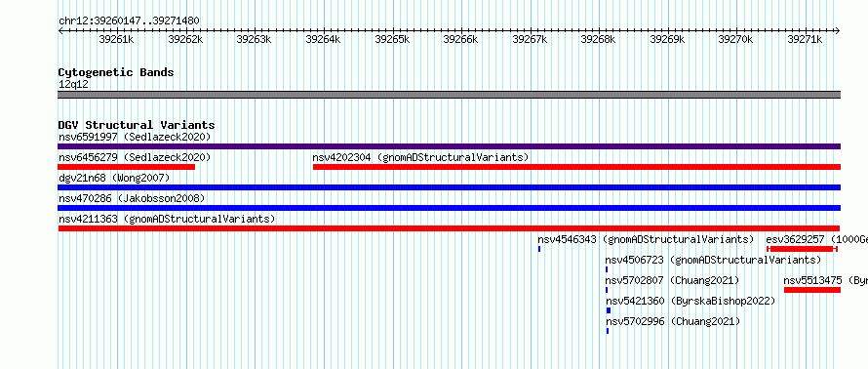868x369 pixels.
Task: Open nsv4506723 (gnomADStructuralVariants) label
Action: click(x=713, y=260)
